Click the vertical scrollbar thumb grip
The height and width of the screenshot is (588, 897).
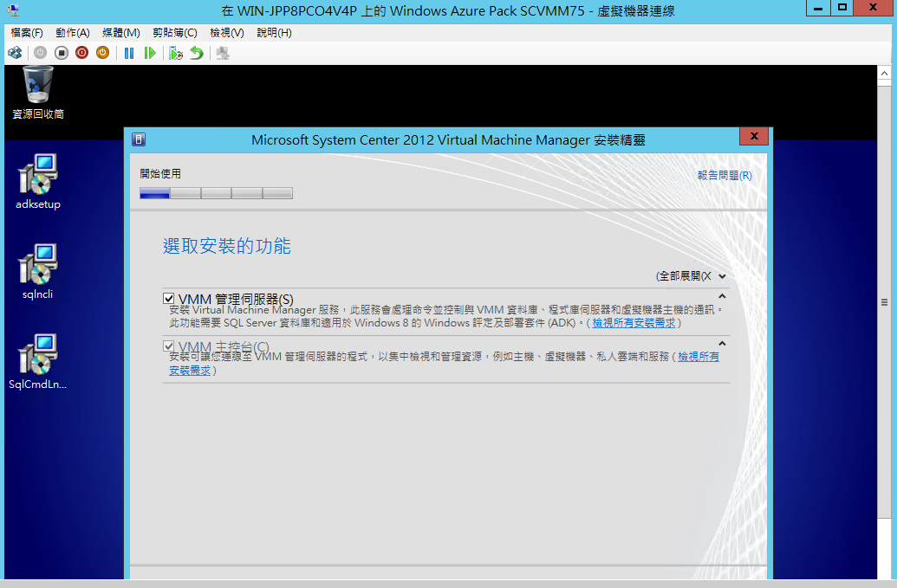(x=884, y=302)
